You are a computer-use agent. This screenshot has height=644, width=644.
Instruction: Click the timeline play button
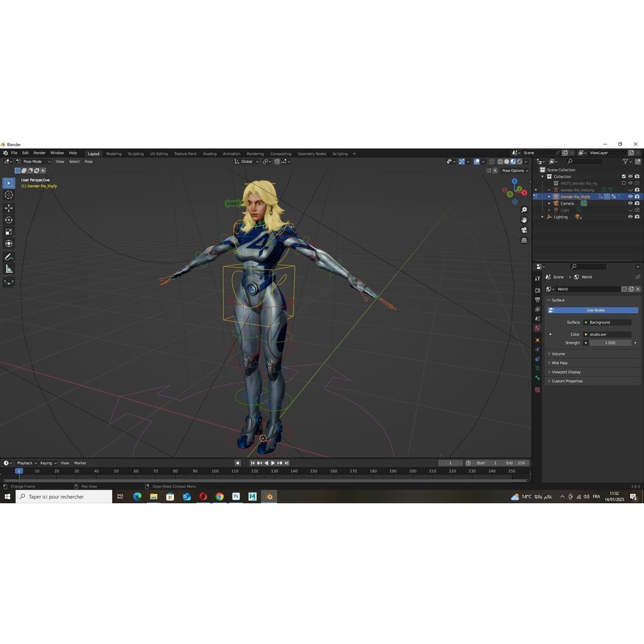pos(273,463)
